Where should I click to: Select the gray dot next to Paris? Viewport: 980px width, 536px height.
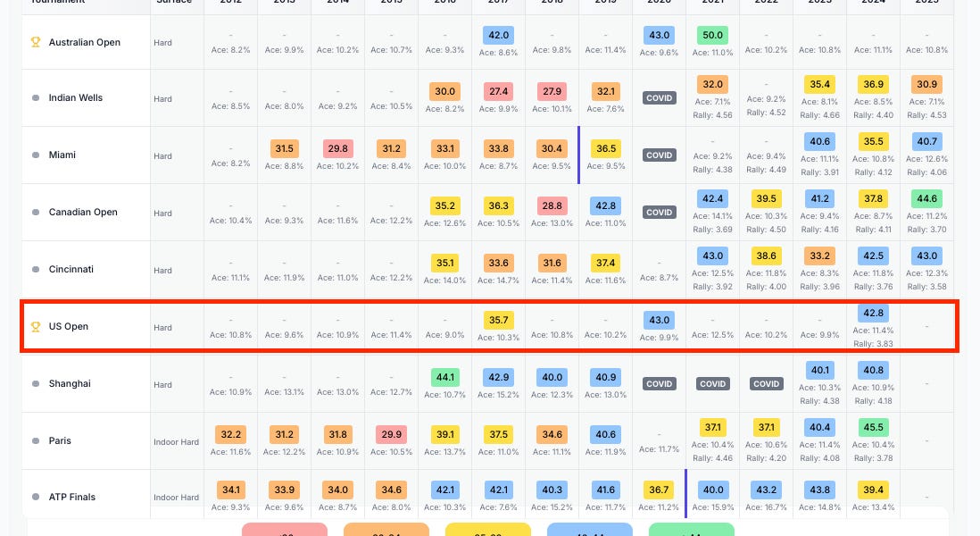click(36, 441)
